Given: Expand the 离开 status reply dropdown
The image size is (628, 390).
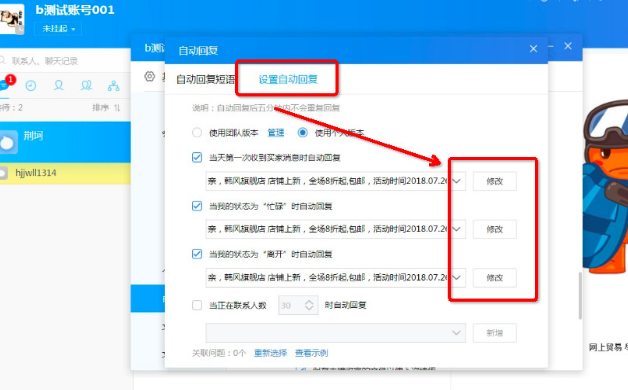Looking at the screenshot, I should click(x=457, y=277).
